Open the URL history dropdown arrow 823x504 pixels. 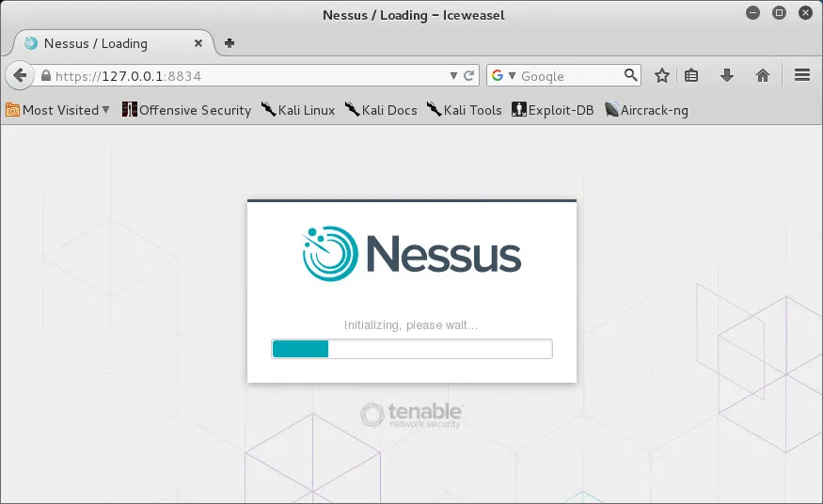coord(453,75)
